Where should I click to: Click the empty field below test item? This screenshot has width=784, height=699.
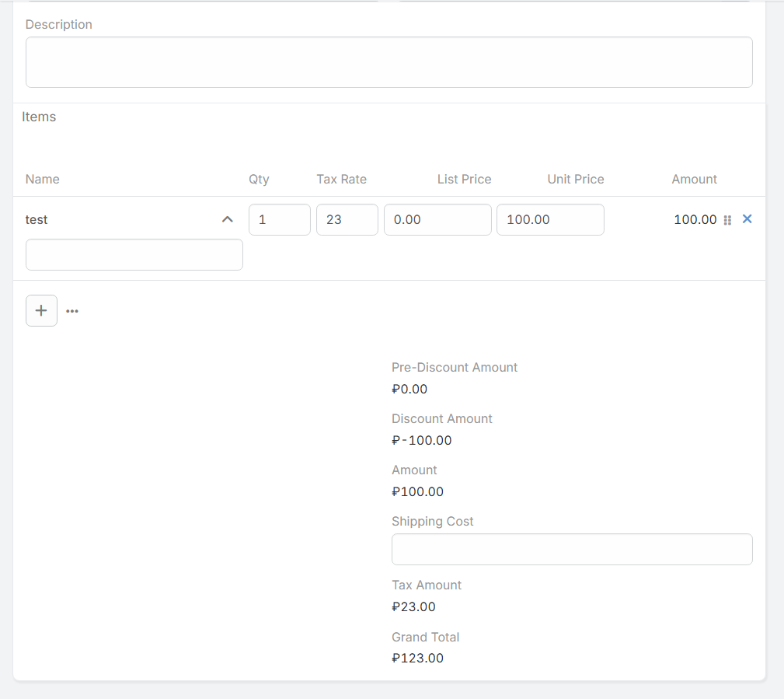pos(134,254)
